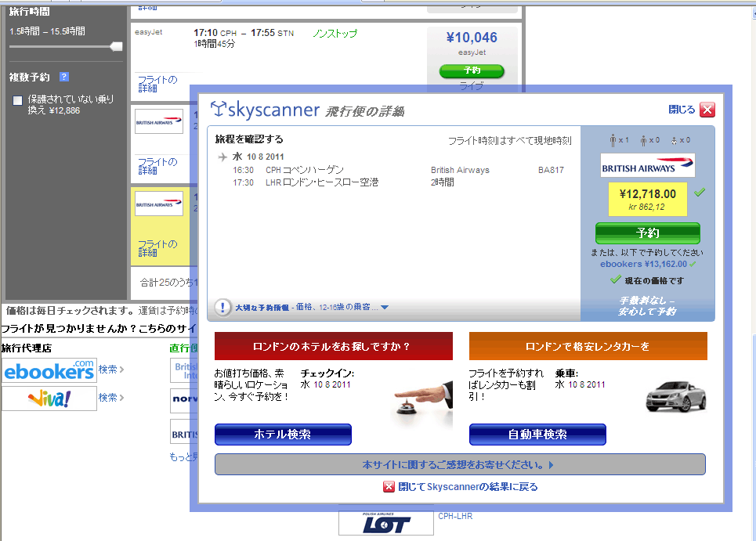The image size is (756, 541).
Task: Click British Airways logo in the yellow row
Action: click(x=158, y=204)
